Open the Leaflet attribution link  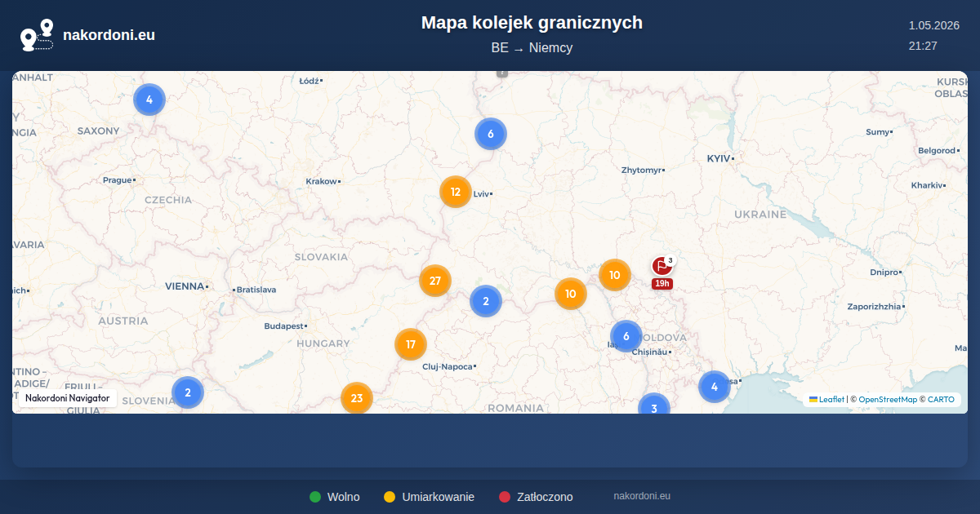coord(826,400)
